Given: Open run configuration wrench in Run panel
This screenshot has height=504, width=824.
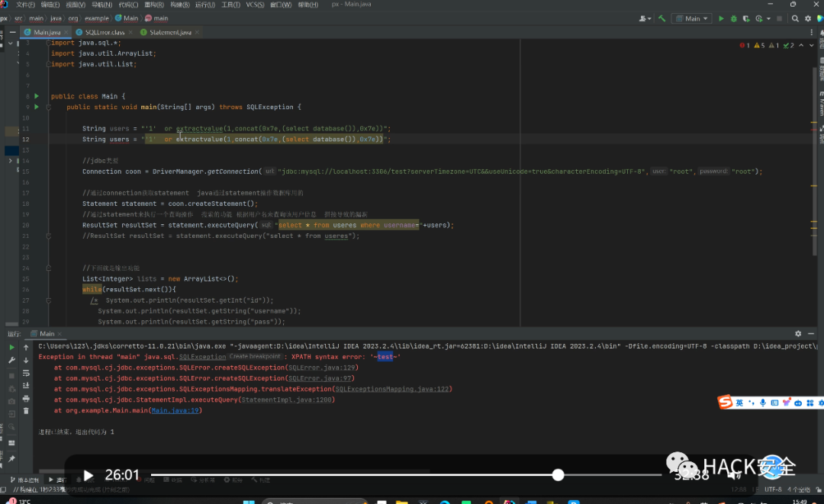Looking at the screenshot, I should tap(11, 360).
